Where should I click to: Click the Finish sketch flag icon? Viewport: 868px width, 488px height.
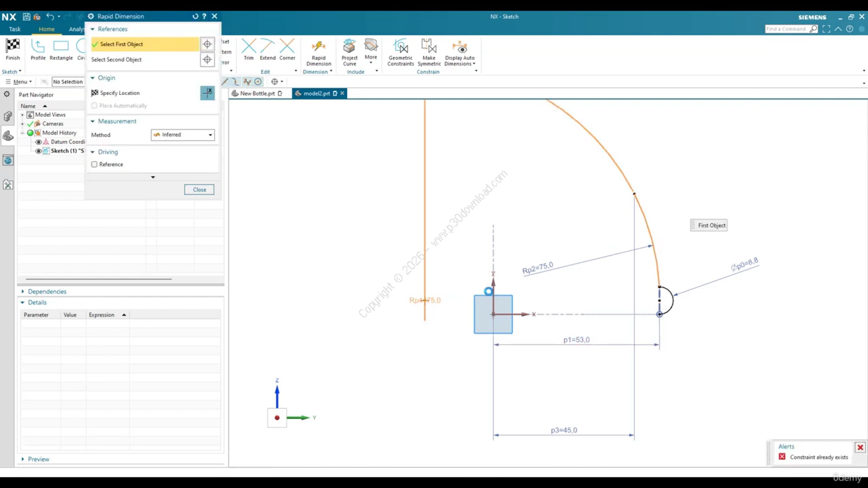[12, 46]
